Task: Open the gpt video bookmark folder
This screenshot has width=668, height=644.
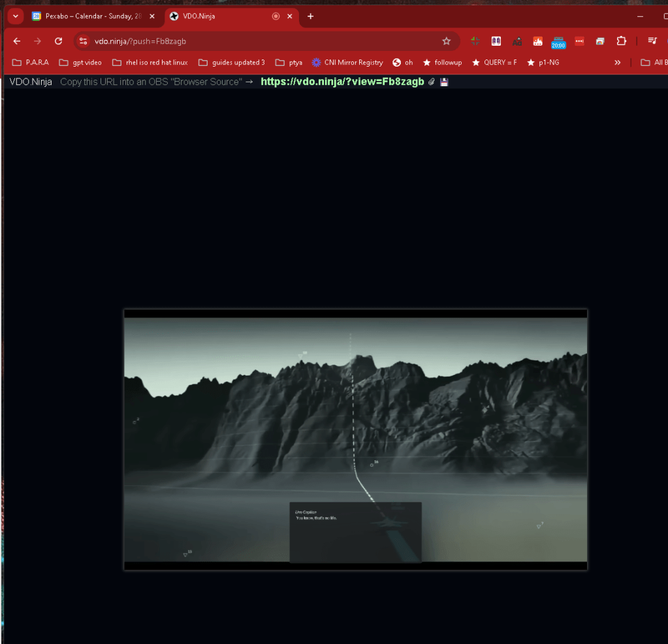Action: tap(80, 63)
